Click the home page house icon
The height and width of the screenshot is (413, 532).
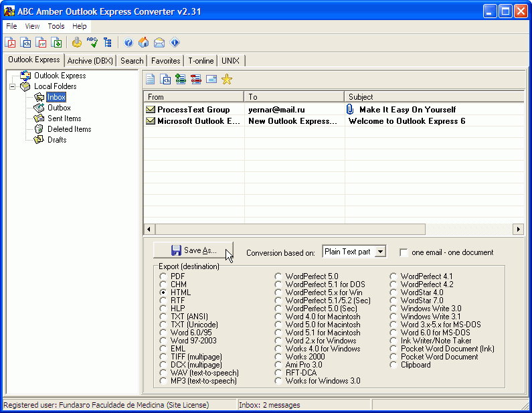(x=143, y=42)
